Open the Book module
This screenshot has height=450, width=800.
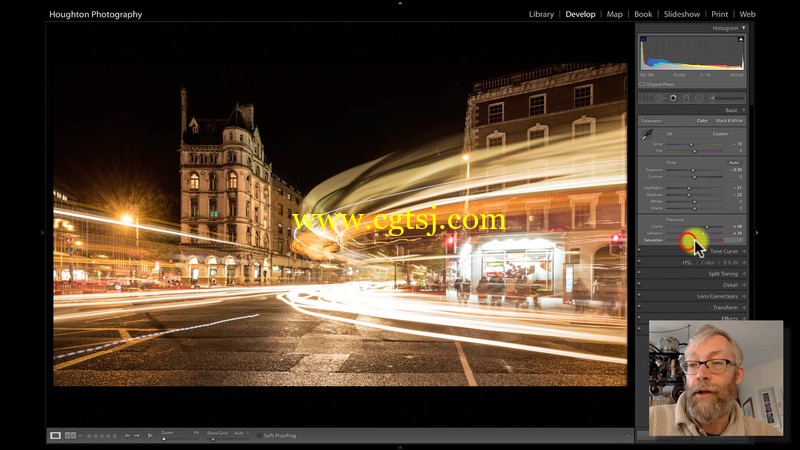pyautogui.click(x=643, y=14)
